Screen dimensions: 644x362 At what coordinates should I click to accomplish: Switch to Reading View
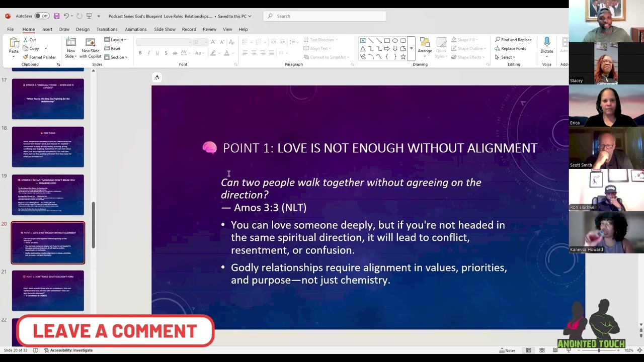tap(555, 350)
